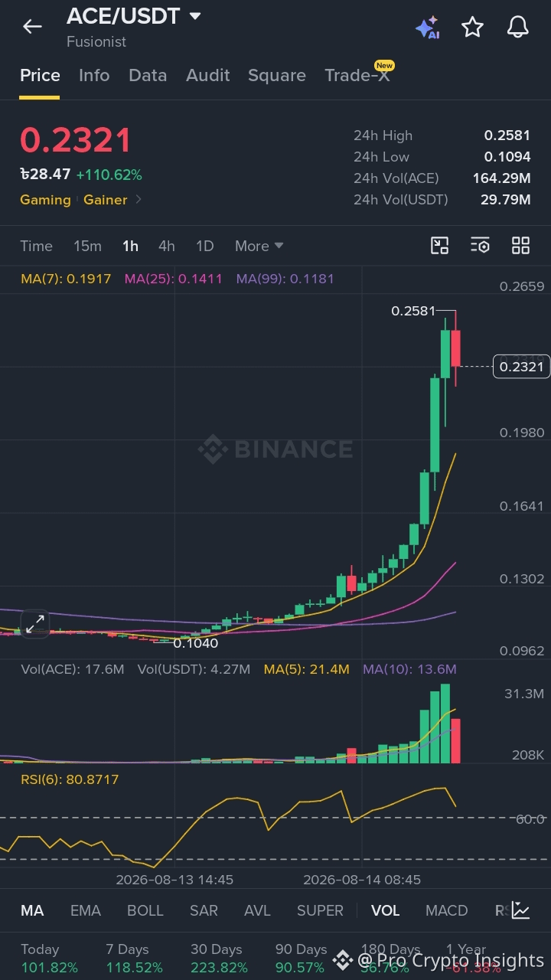The image size is (551, 980).
Task: Enable the EMA indicator
Action: click(86, 910)
